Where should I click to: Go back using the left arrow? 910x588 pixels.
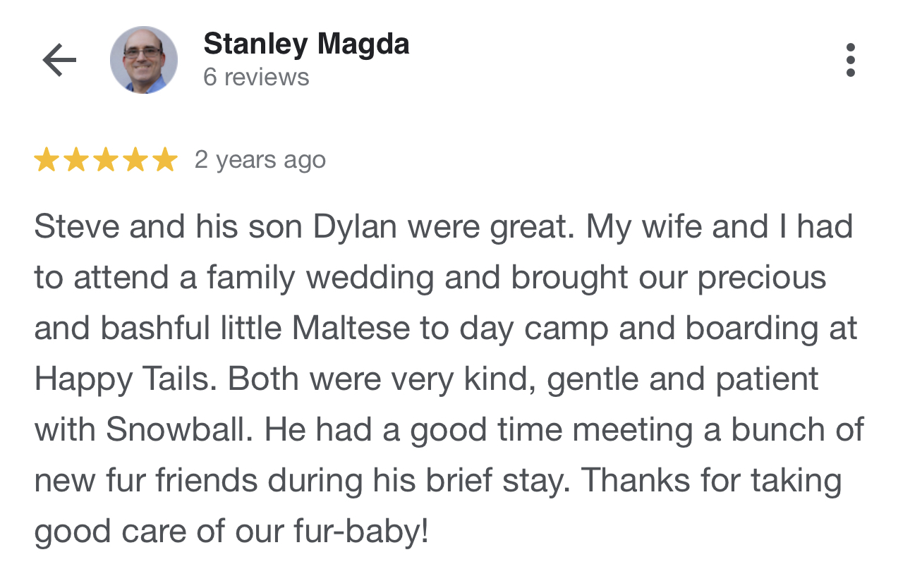click(x=59, y=61)
